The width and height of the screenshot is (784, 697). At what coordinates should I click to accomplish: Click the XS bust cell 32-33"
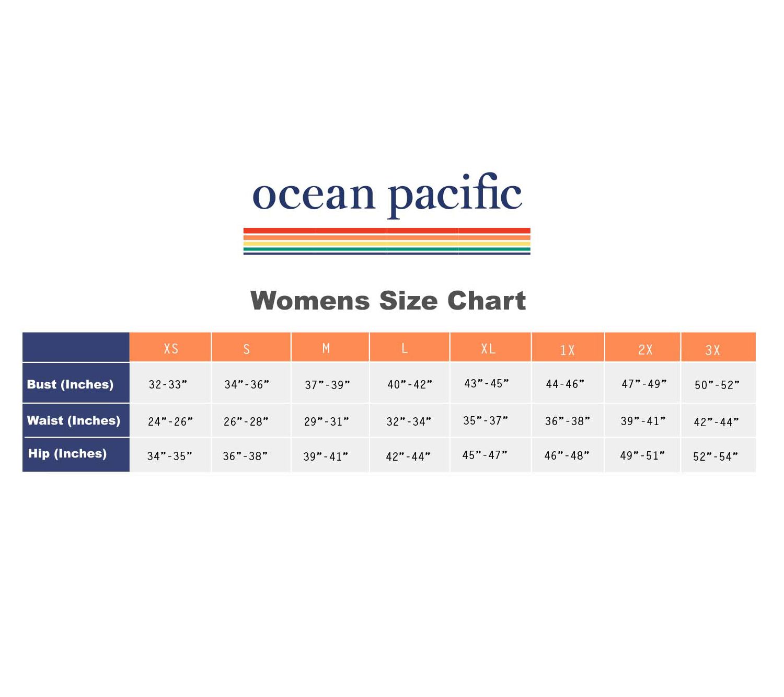pos(168,385)
